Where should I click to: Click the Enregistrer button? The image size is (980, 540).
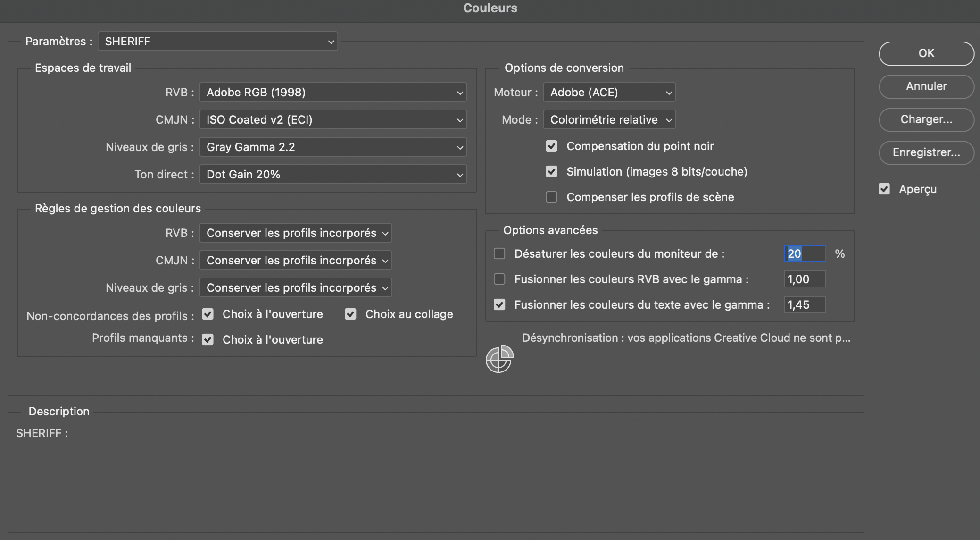pyautogui.click(x=926, y=152)
